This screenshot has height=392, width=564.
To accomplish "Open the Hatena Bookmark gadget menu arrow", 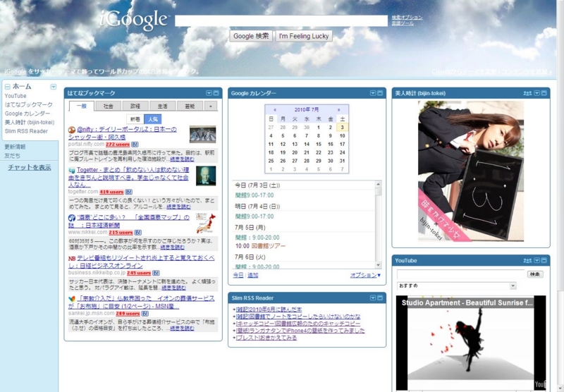I will point(209,93).
